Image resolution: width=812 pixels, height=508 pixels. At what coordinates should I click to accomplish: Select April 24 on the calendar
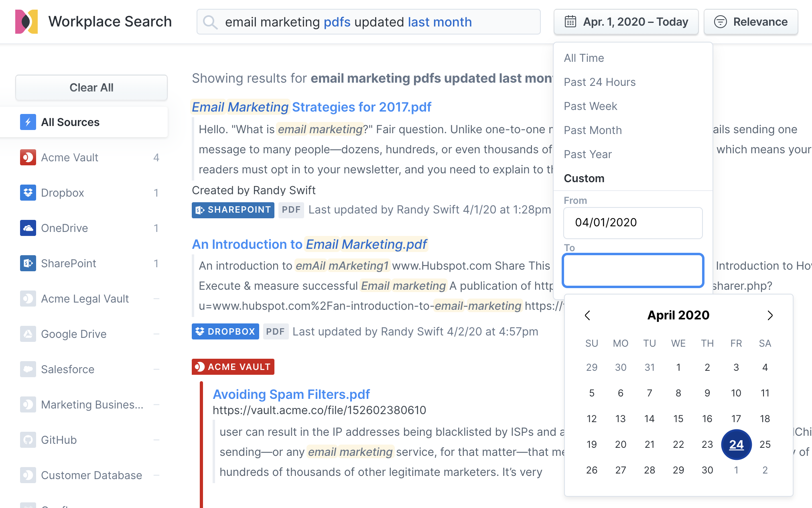tap(736, 444)
